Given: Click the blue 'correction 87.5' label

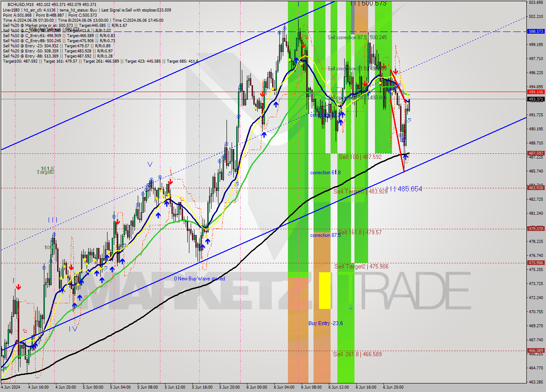Looking at the screenshot, I should [x=325, y=235].
